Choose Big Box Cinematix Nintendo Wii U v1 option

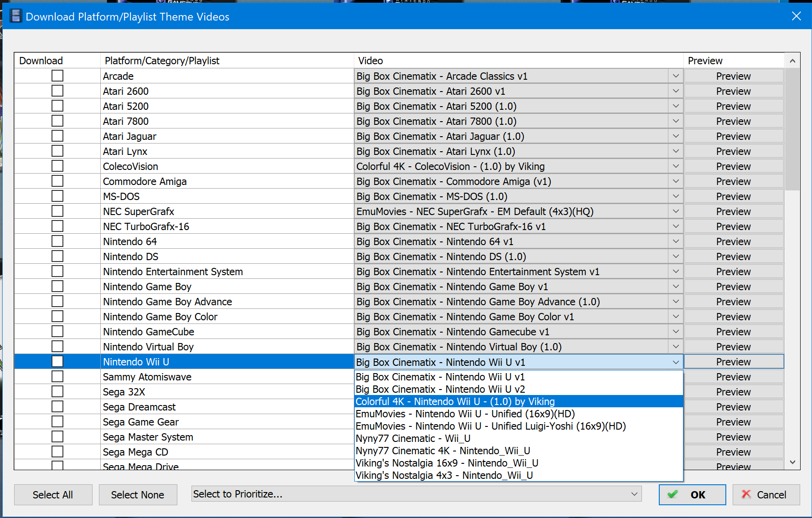(x=519, y=377)
